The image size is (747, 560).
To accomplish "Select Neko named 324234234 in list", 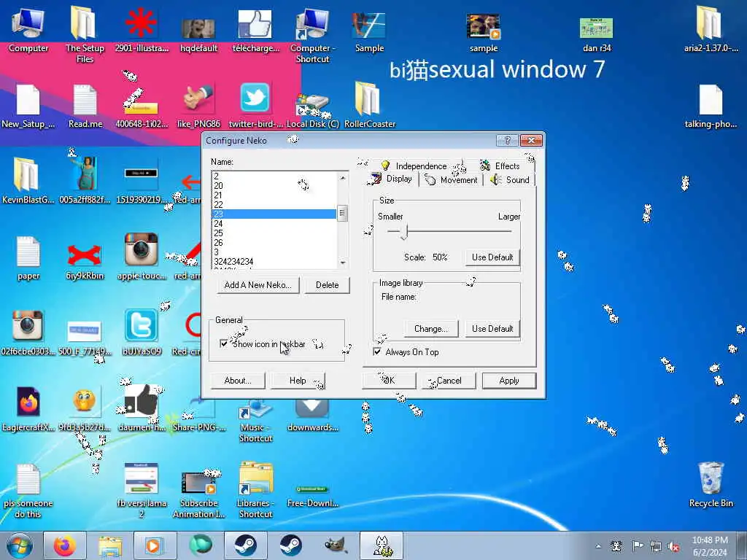I will [274, 262].
